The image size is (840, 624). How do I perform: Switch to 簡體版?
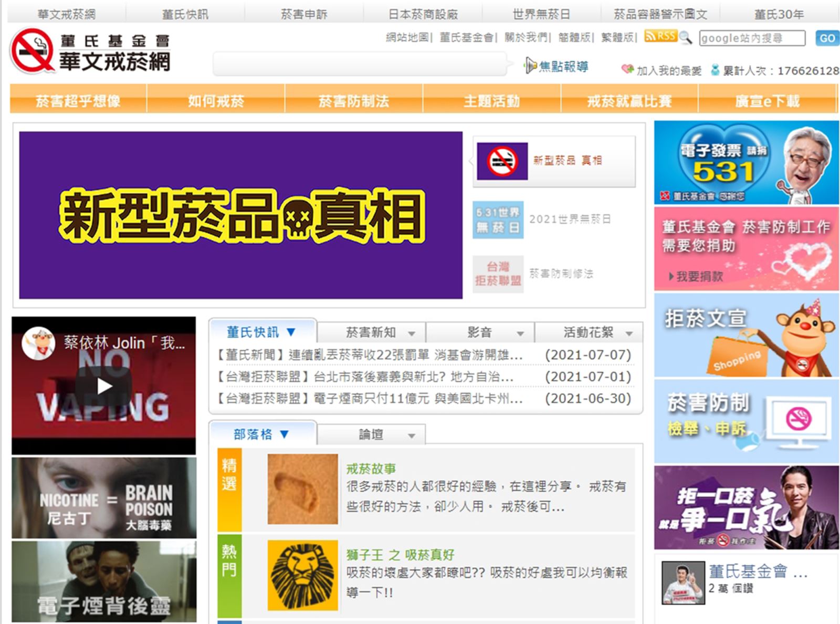tap(574, 37)
